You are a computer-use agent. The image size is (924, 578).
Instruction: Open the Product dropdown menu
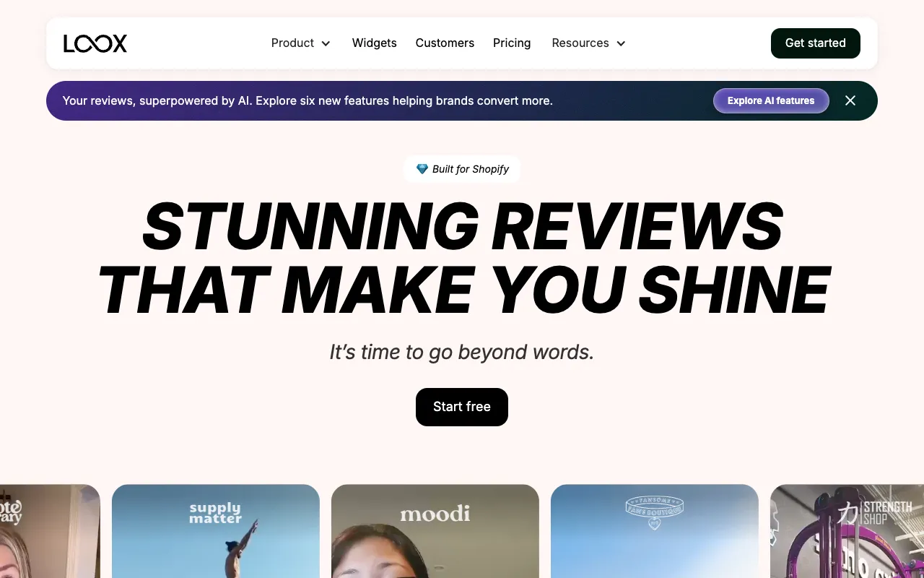click(x=292, y=43)
